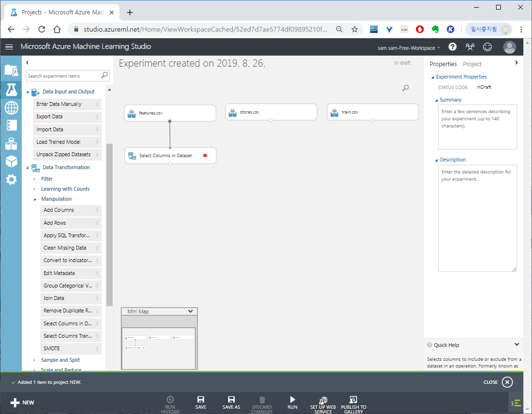532x414 pixels.
Task: Click the feedback smiley icon
Action: pyautogui.click(x=487, y=47)
